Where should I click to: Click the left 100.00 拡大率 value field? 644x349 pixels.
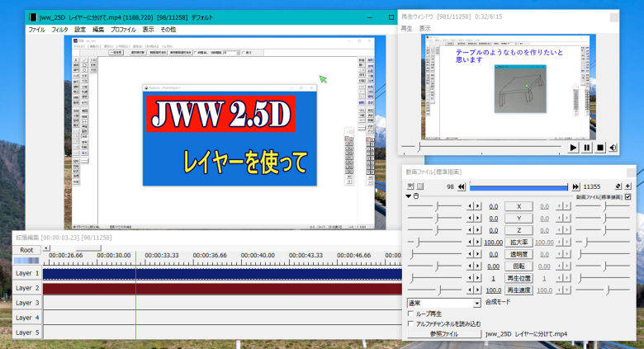pos(493,243)
